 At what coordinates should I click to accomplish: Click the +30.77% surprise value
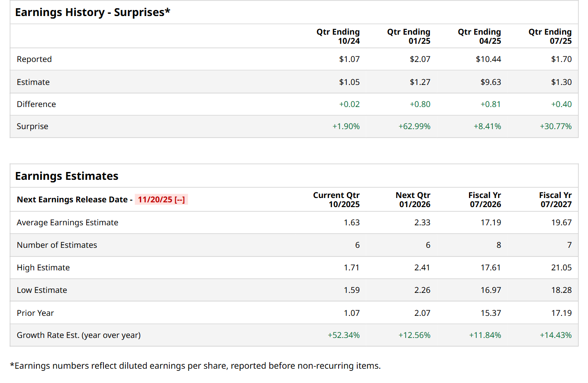[x=556, y=127]
